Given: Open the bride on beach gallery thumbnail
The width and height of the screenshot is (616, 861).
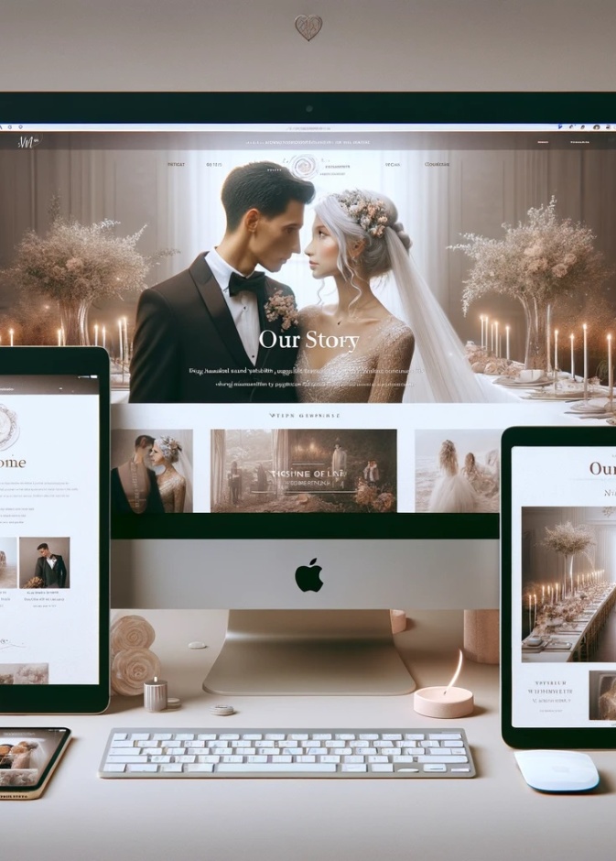Looking at the screenshot, I should click(457, 471).
